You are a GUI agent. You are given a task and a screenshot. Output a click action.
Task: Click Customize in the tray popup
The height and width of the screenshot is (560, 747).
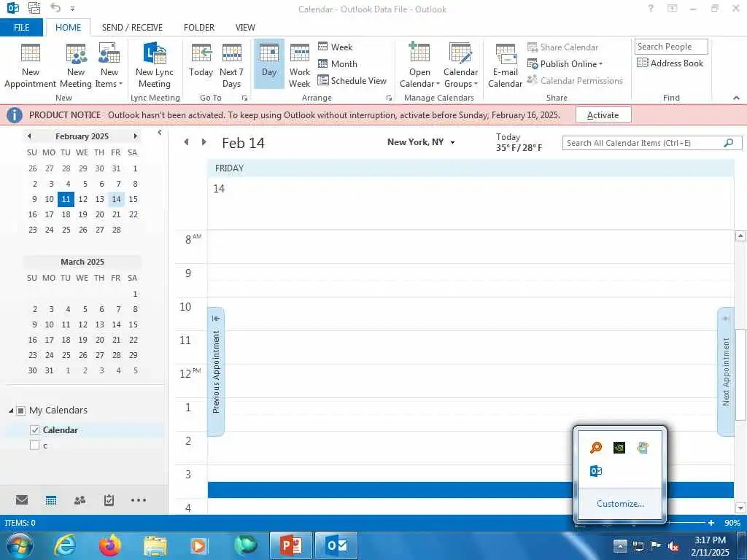pos(620,504)
